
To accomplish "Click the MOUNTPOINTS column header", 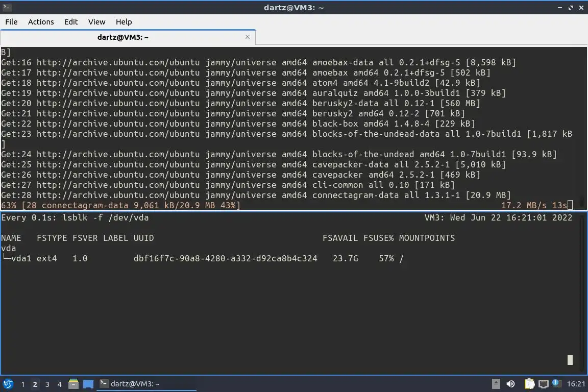I will point(427,238).
